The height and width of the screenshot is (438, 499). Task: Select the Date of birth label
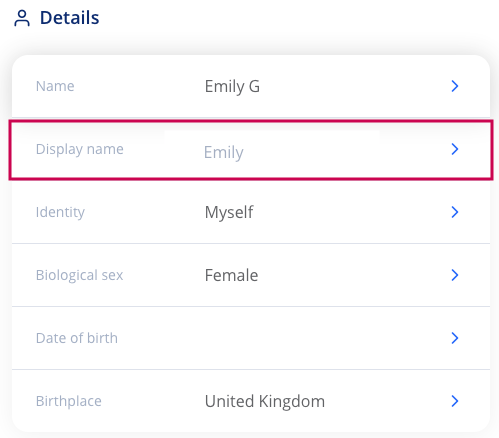(x=77, y=338)
